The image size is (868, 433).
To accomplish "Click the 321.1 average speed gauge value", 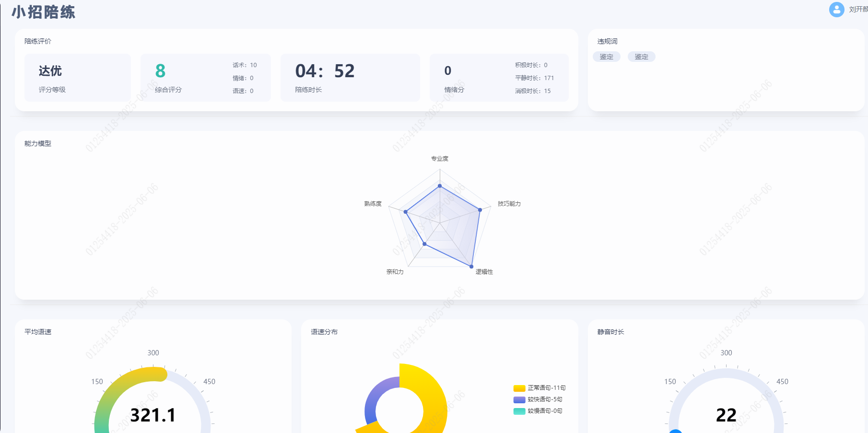I will click(153, 415).
